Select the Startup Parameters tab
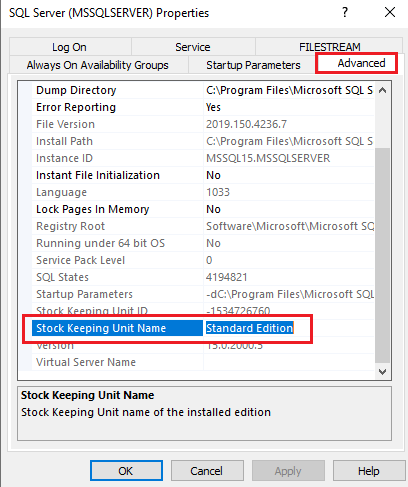The width and height of the screenshot is (408, 487). coord(253,65)
